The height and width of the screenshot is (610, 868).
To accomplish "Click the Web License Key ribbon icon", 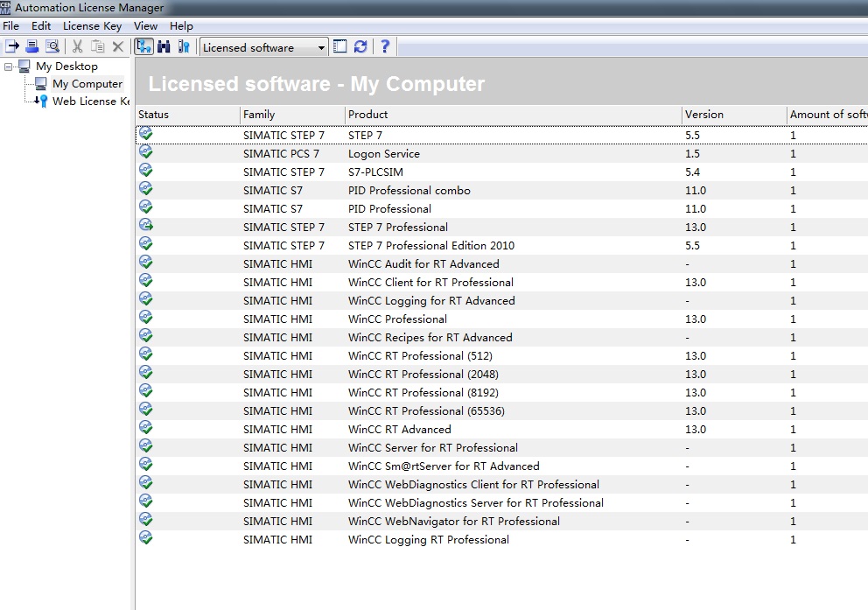I will (41, 102).
